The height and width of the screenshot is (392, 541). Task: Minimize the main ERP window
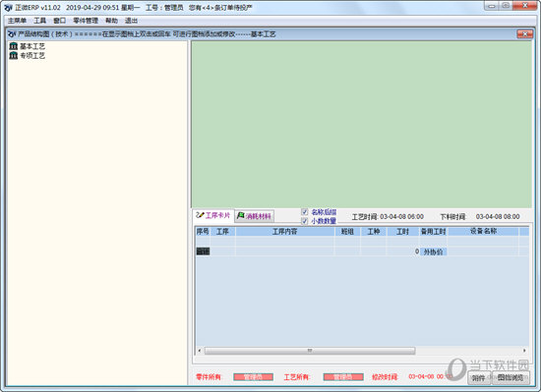[x=492, y=6]
